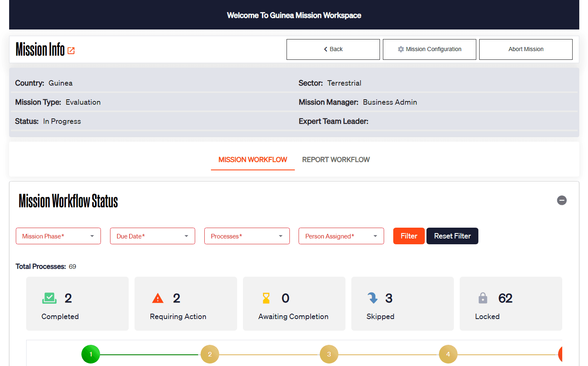This screenshot has width=588, height=366.
Task: Open the Mission Info external link icon
Action: click(71, 51)
